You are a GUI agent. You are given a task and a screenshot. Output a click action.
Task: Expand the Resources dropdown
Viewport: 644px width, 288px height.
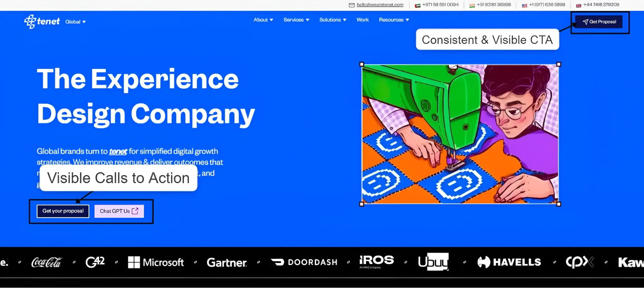click(x=394, y=20)
